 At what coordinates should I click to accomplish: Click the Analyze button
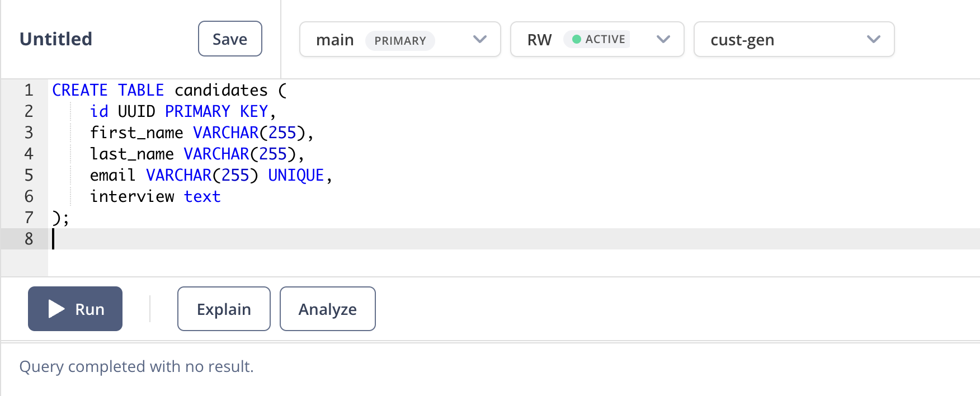pyautogui.click(x=328, y=309)
